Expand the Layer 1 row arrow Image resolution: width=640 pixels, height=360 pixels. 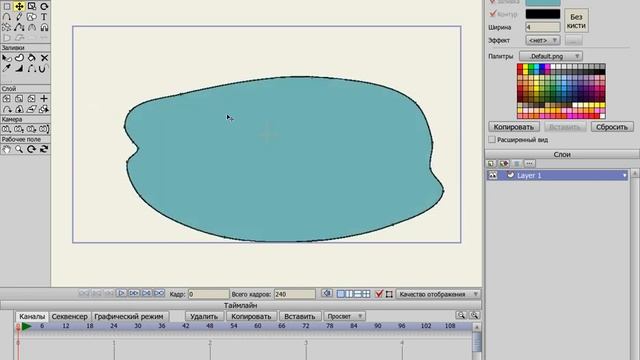tap(624, 176)
